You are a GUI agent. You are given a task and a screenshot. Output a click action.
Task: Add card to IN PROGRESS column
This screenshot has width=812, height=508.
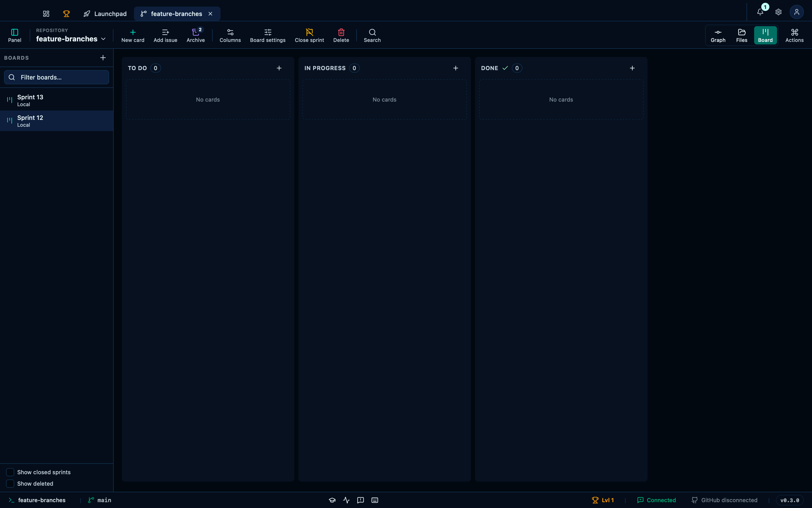click(456, 68)
